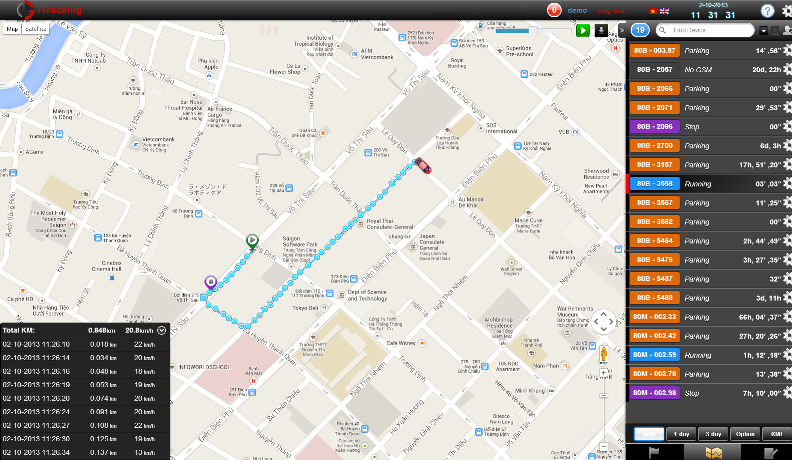Image resolution: width=792 pixels, height=460 pixels.
Task: Click the Find Device search field
Action: (x=705, y=30)
